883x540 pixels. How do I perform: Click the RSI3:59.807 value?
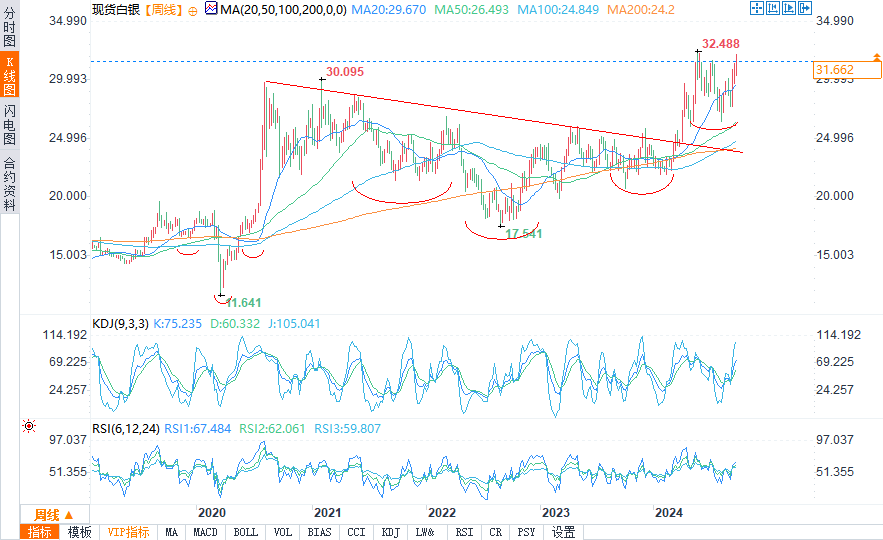pos(347,429)
